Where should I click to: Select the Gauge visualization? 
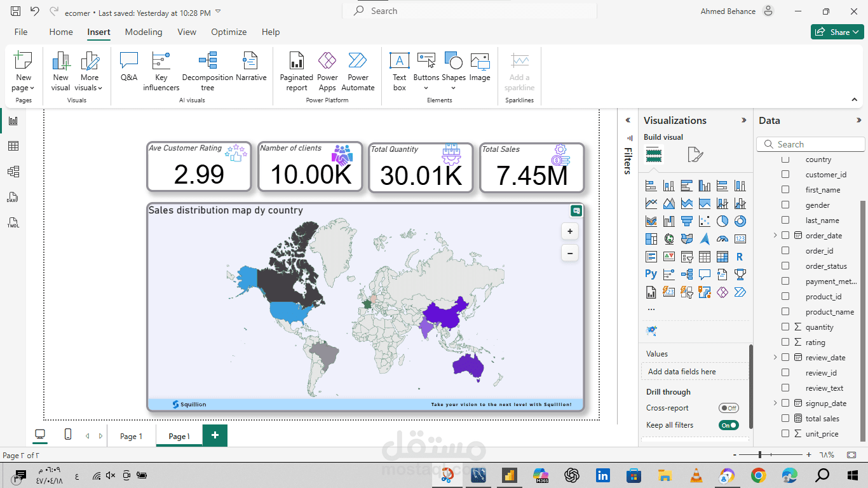[722, 239]
